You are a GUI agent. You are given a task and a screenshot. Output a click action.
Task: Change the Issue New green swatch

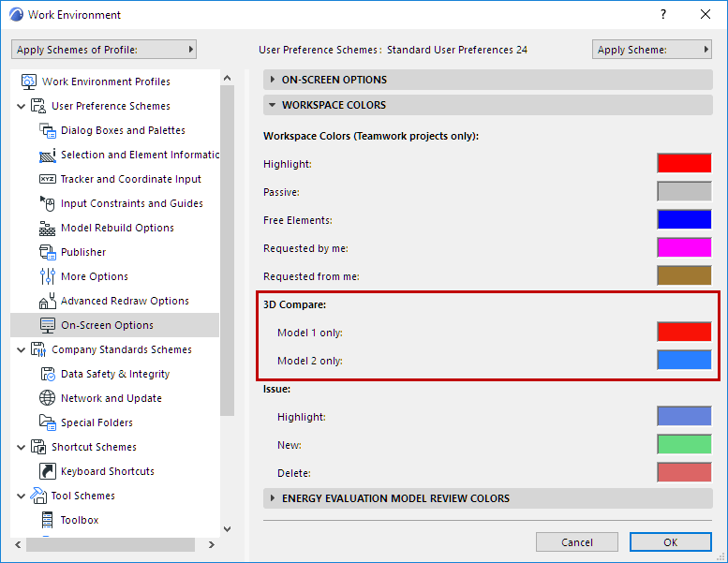[684, 444]
